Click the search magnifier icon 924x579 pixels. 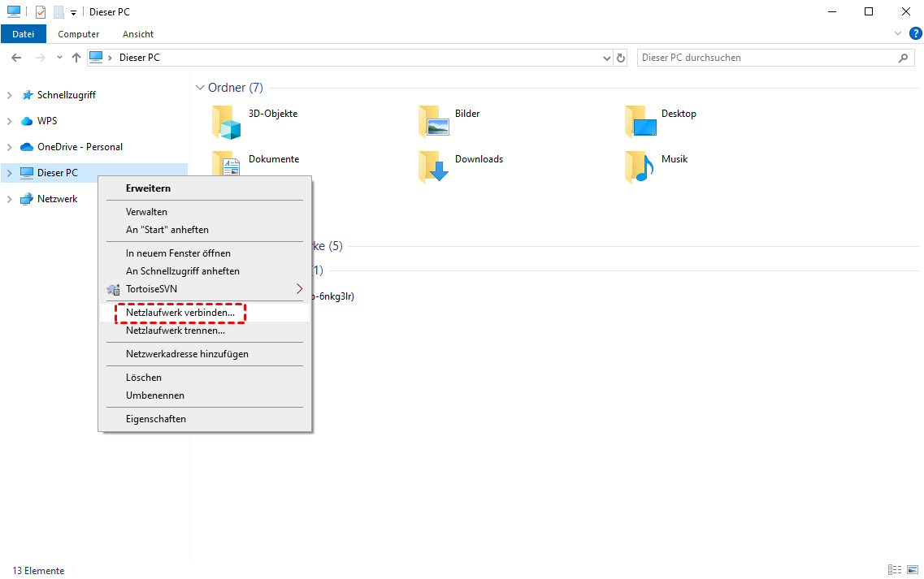click(903, 58)
